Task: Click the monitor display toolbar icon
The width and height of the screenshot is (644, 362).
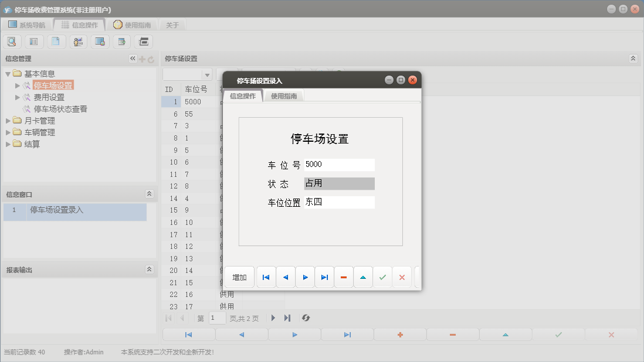Action: (x=100, y=41)
